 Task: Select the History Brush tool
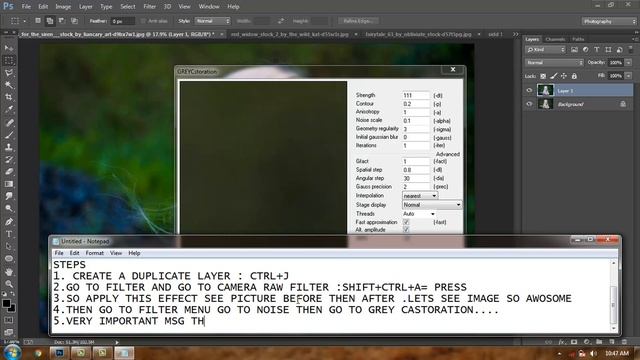[x=9, y=159]
